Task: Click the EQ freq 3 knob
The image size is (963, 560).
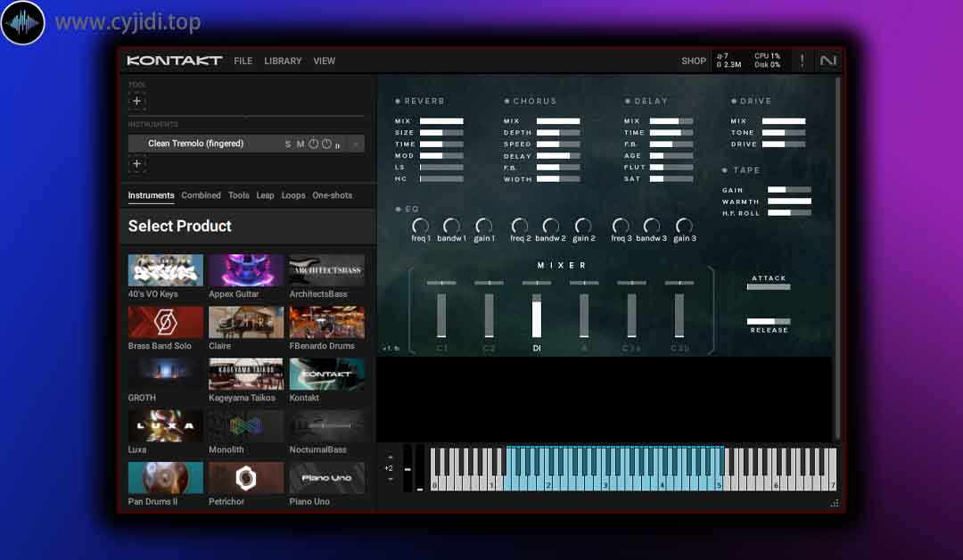Action: [x=621, y=226]
